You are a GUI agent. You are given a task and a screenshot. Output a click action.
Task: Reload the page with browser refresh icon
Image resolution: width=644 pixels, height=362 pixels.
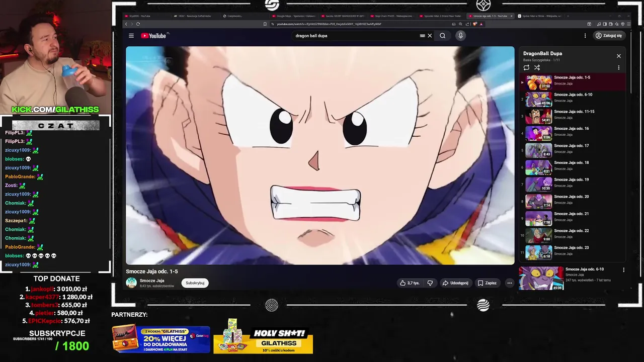click(138, 24)
